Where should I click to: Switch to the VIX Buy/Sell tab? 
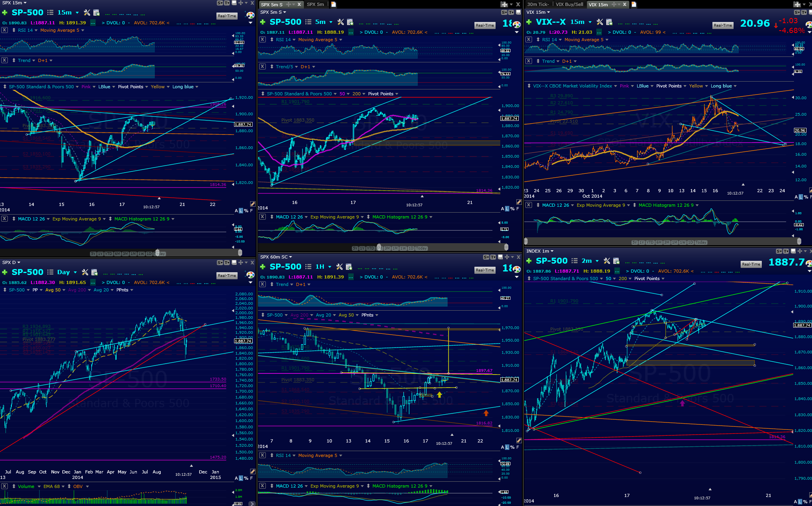[x=569, y=4]
